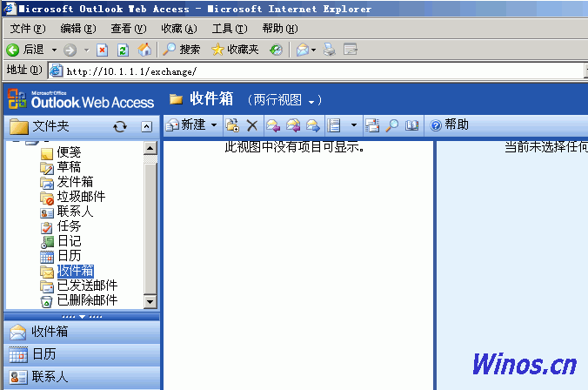Screen dimensions: 588x390
Task: Click the Reply All icon in mail toolbar
Action: (x=293, y=125)
